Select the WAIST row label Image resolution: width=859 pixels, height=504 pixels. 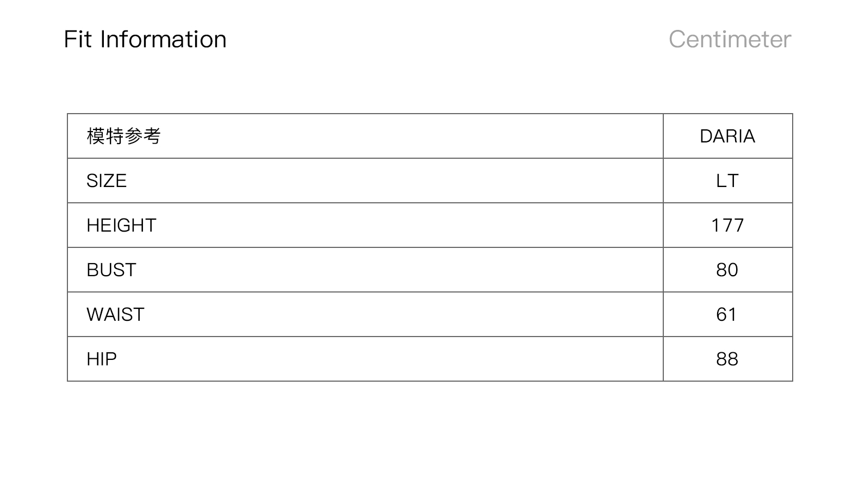tap(115, 314)
